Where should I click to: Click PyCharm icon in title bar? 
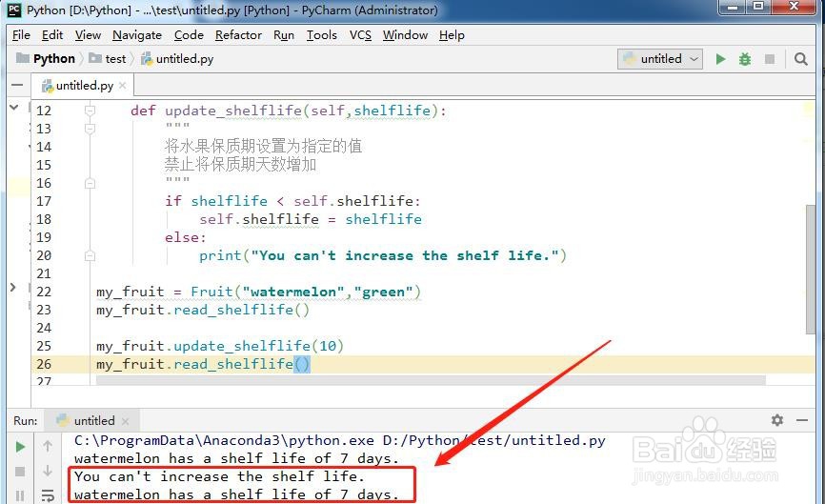(x=14, y=9)
